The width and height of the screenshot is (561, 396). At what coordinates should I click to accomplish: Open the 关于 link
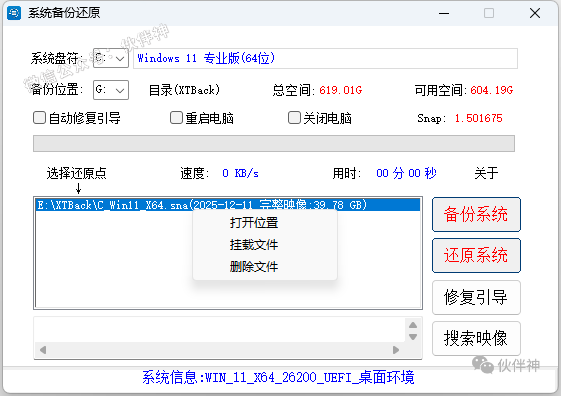point(486,173)
